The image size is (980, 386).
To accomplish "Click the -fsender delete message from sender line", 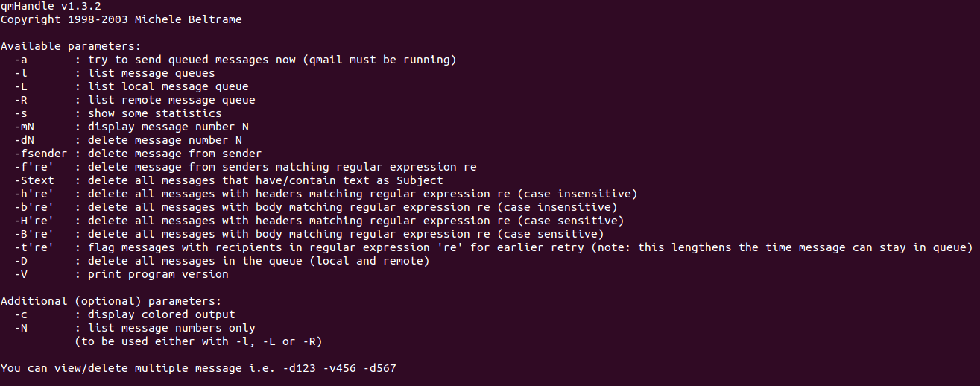I will [x=138, y=154].
